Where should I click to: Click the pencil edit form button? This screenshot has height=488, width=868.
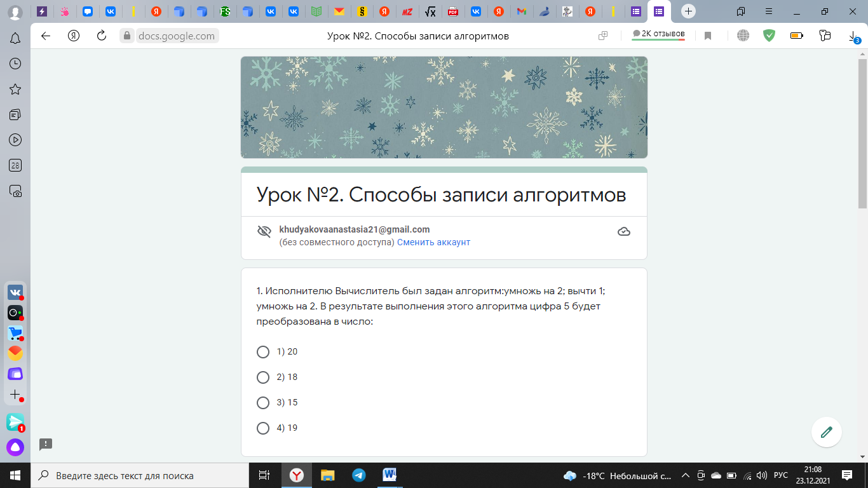826,433
